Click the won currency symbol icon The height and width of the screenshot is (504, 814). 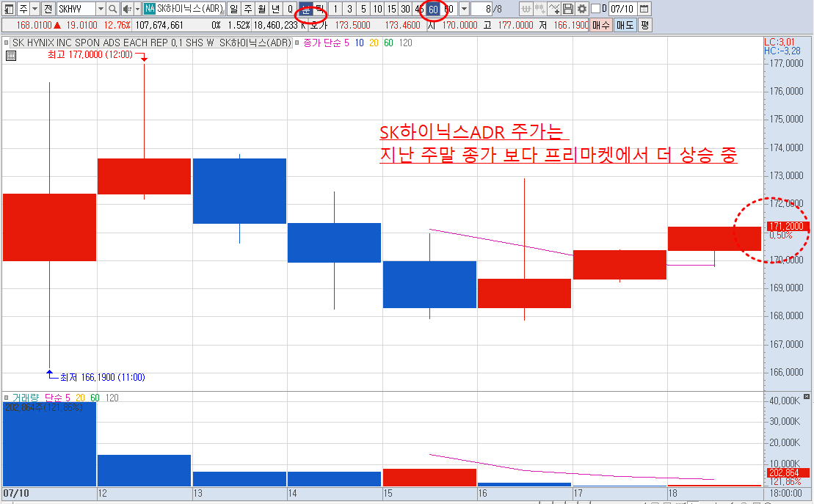[526, 9]
